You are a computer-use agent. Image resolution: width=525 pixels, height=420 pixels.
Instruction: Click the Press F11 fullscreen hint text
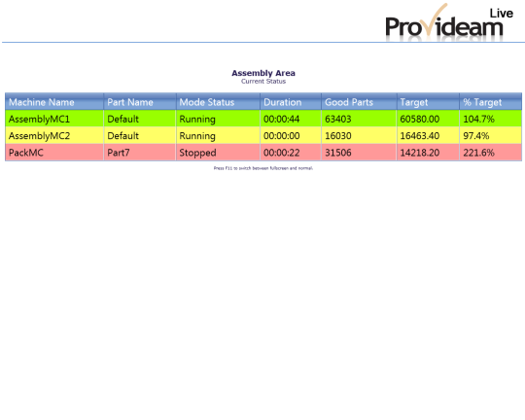click(263, 168)
